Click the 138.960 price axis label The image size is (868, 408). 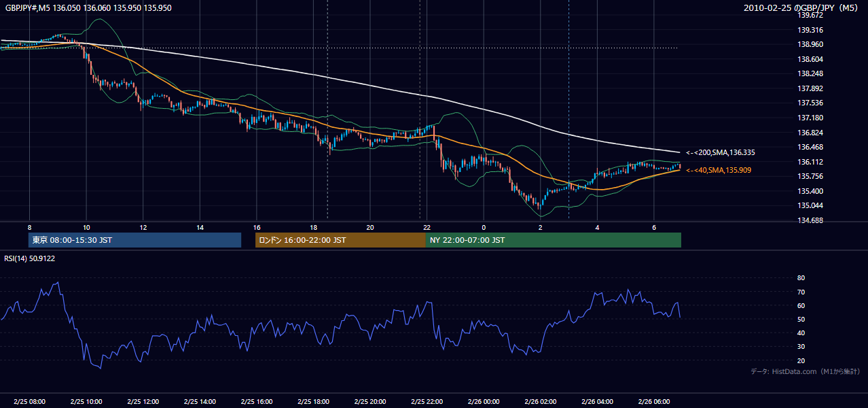tap(811, 44)
